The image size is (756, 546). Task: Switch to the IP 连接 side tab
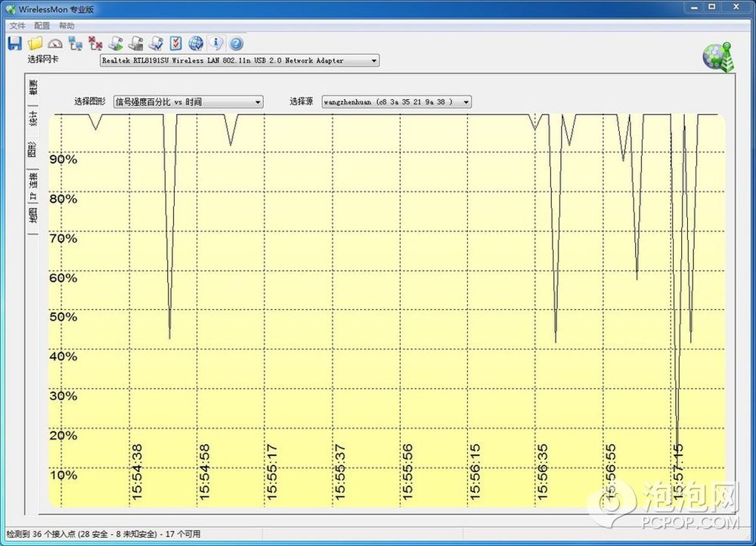[33, 186]
